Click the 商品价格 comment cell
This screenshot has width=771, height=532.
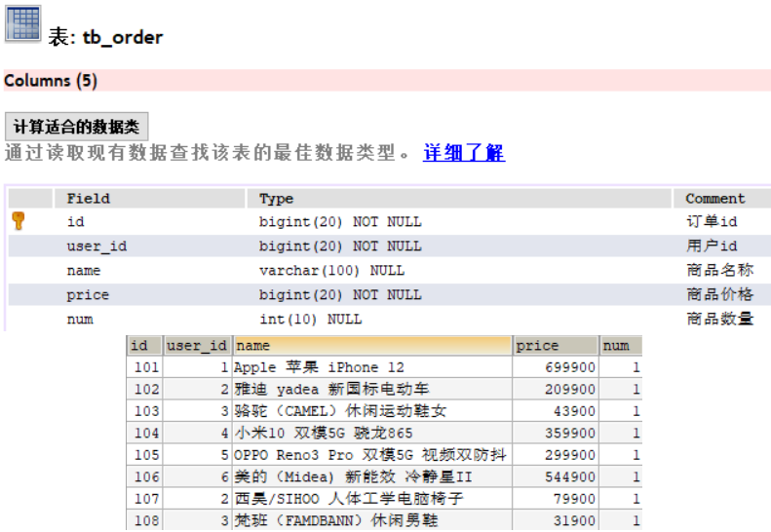[x=720, y=294]
